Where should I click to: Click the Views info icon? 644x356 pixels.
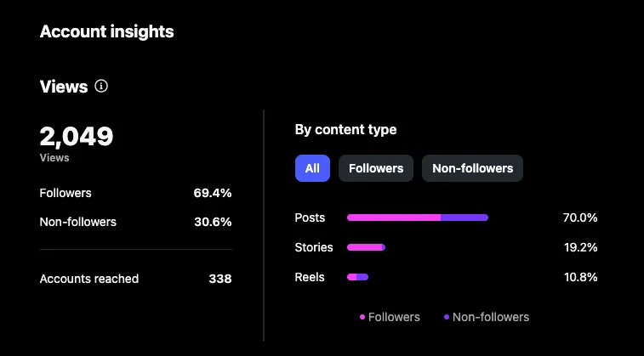pyautogui.click(x=101, y=86)
